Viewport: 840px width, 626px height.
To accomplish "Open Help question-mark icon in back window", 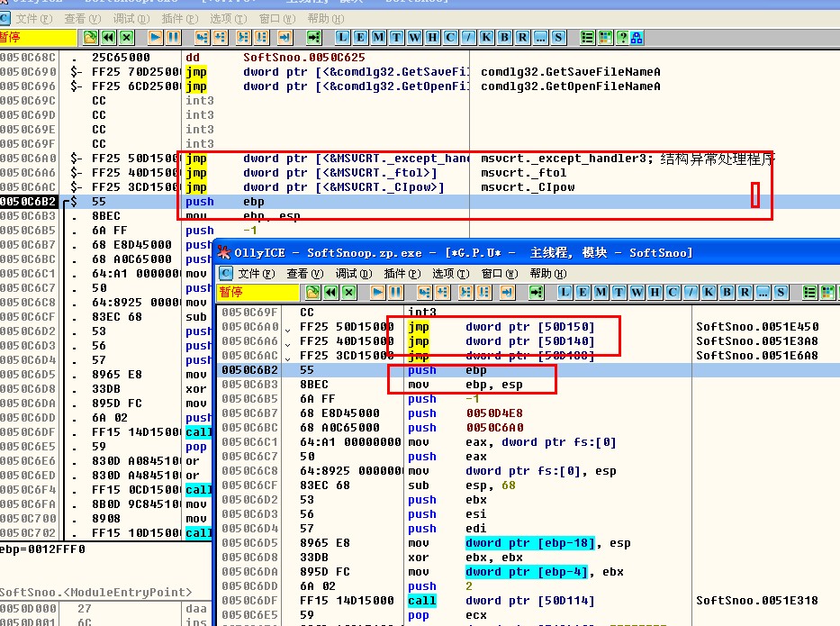I will 622,38.
